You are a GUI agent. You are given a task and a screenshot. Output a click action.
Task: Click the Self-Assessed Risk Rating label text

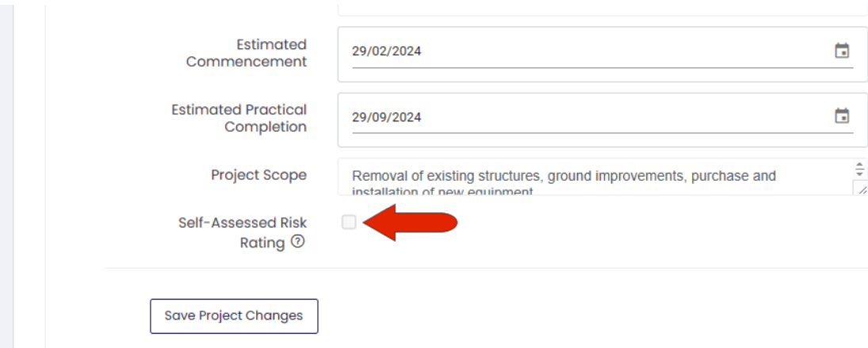pos(243,232)
